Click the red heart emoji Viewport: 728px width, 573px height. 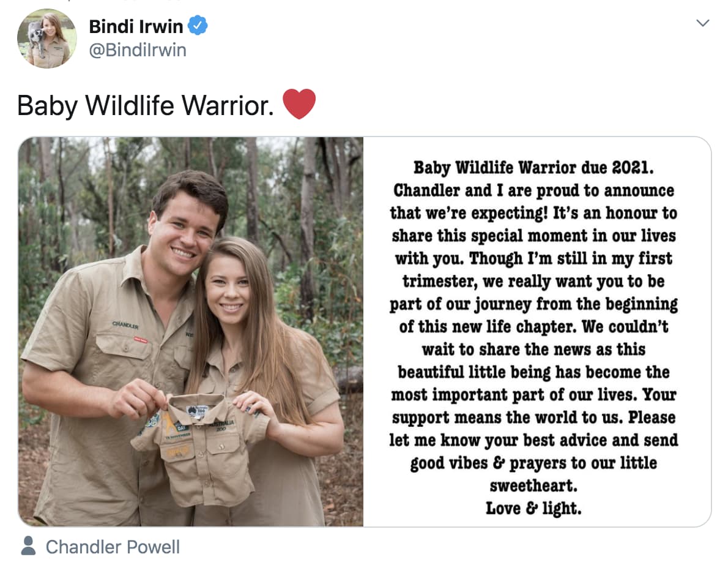(299, 104)
